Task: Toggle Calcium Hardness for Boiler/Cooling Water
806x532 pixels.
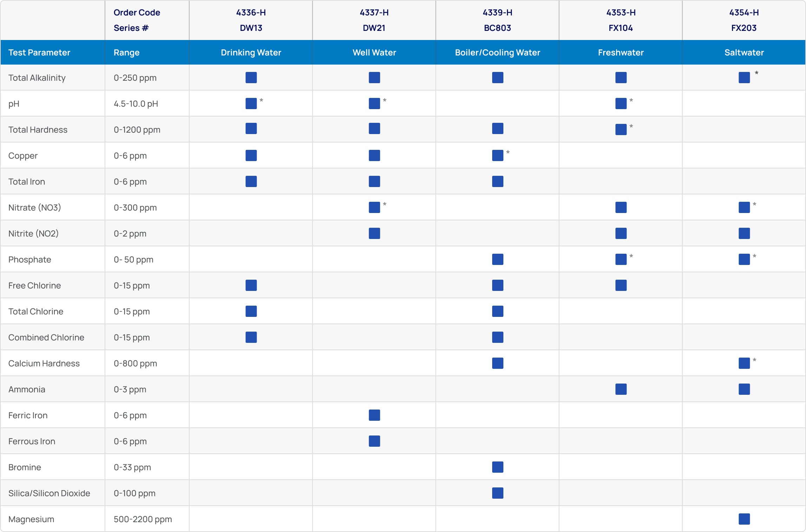Action: [x=497, y=363]
